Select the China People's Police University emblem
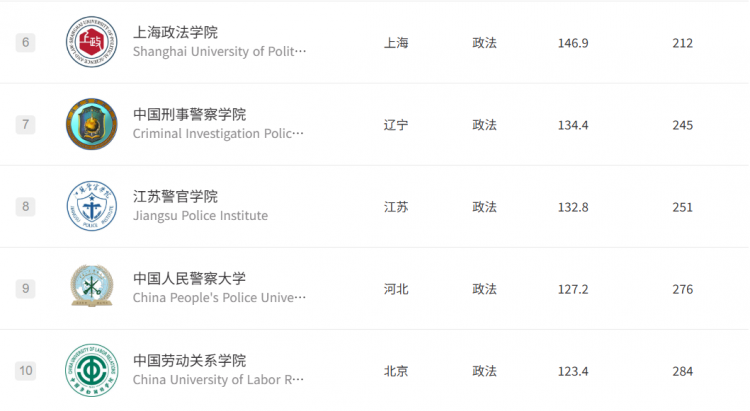Viewport: 750px width, 411px height. (x=91, y=286)
